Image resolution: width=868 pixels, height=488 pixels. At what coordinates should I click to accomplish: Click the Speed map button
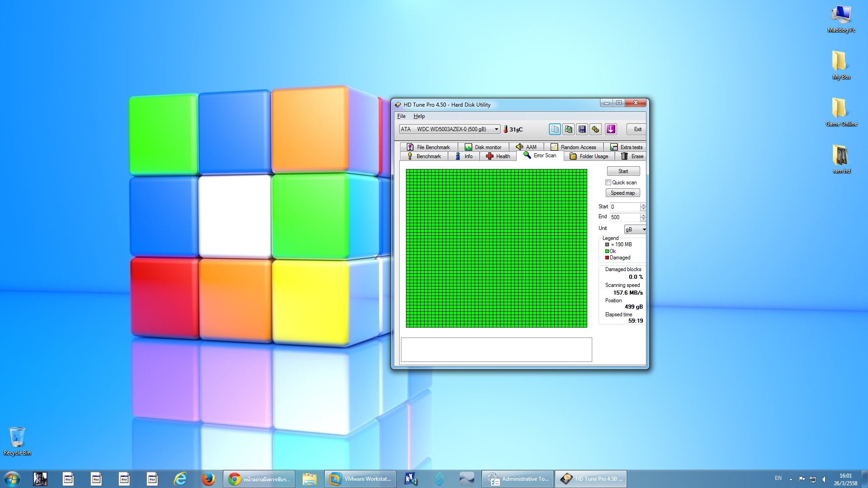tap(623, 193)
